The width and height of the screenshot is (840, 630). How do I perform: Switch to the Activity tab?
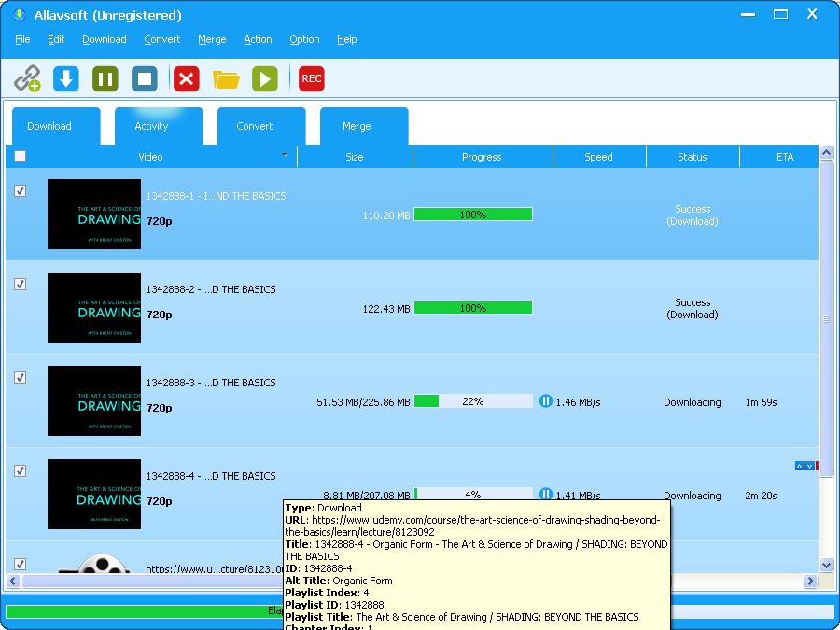(159, 126)
